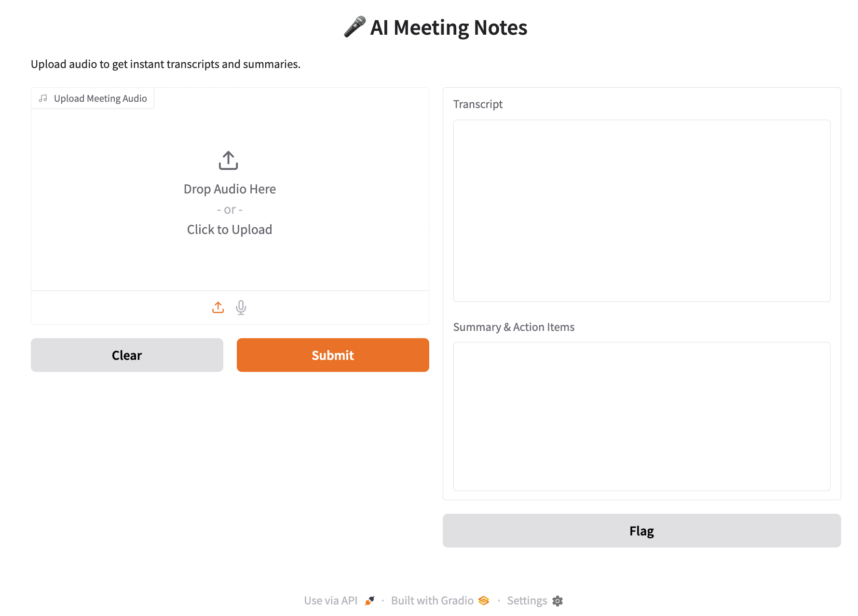Click the Upload Meeting Audio label
This screenshot has width=858, height=616.
tap(100, 98)
